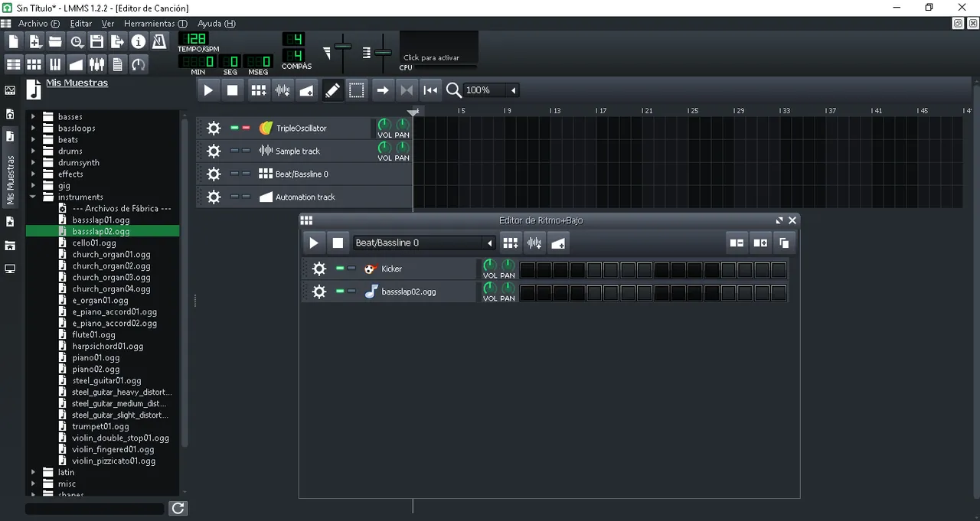Open settings gear of Kicker track

tap(319, 269)
